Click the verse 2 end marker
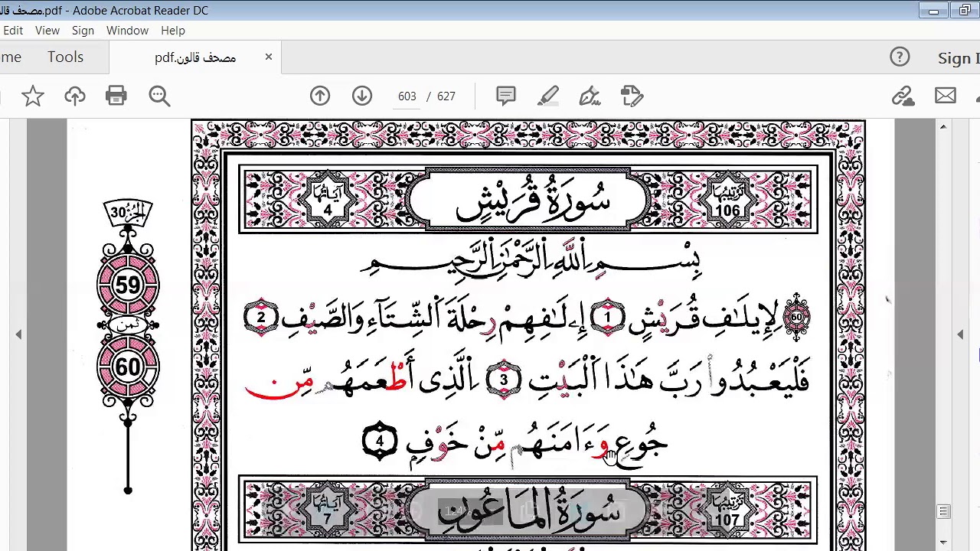The height and width of the screenshot is (551, 980). point(261,318)
